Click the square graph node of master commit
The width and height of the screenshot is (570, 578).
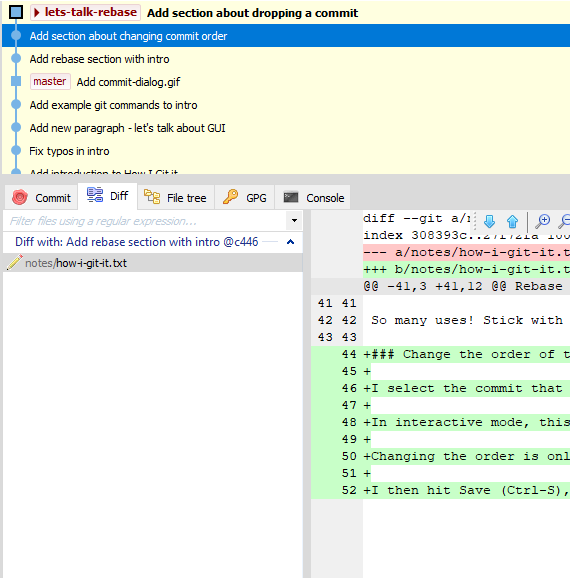click(16, 81)
